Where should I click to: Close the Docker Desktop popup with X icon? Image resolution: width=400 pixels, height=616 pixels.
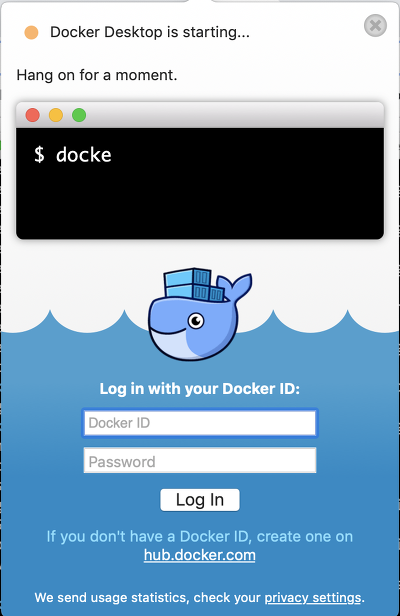375,26
